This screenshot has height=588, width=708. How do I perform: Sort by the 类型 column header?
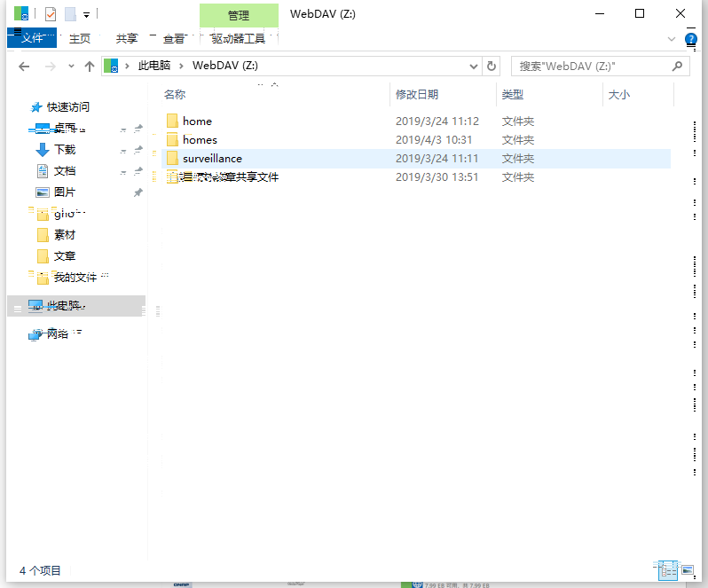point(549,95)
